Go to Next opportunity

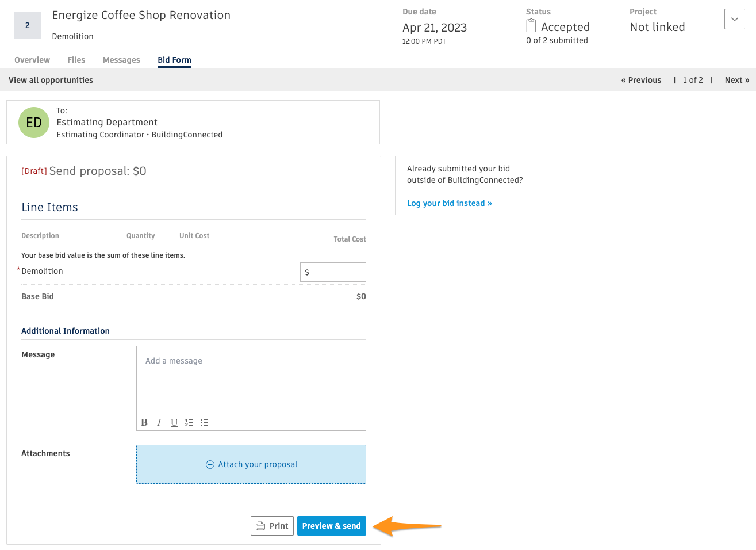pyautogui.click(x=737, y=80)
